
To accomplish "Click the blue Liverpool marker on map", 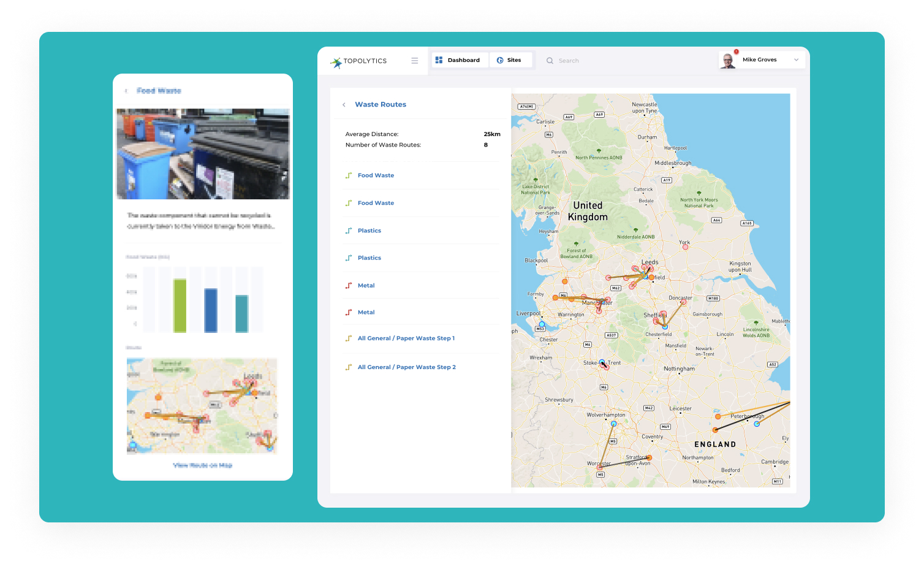I will point(542,324).
